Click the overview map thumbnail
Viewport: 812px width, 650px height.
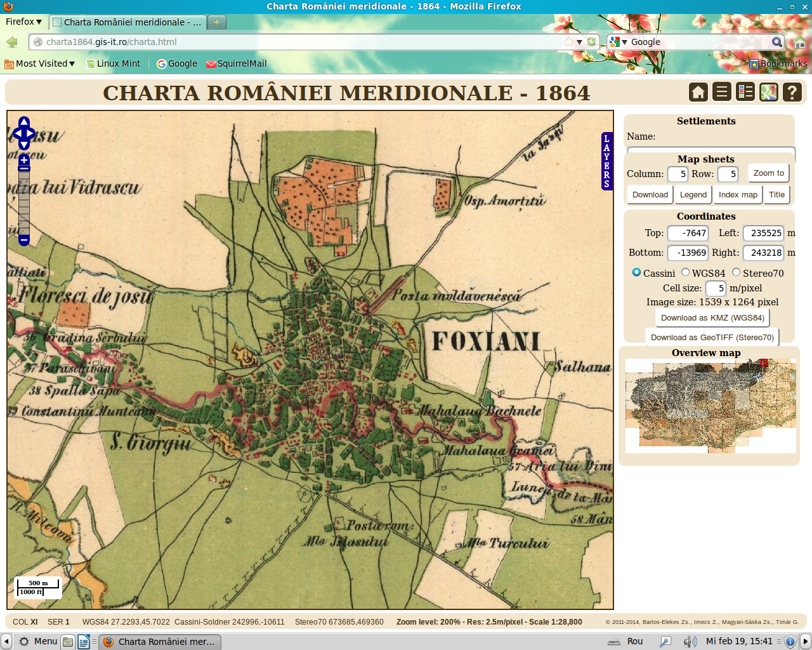(x=710, y=406)
